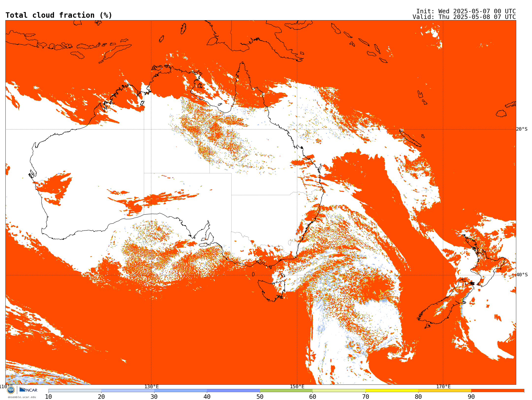
Task: Click the colorbar tick label 90
Action: (471, 397)
